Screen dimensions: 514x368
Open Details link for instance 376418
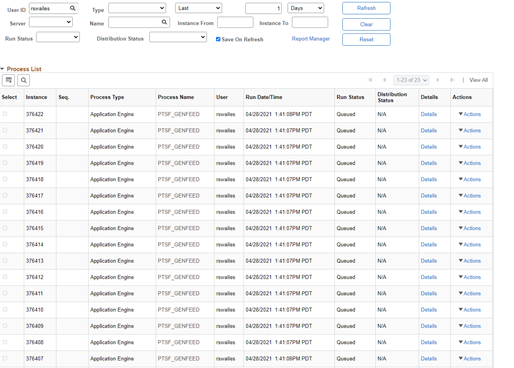(429, 179)
